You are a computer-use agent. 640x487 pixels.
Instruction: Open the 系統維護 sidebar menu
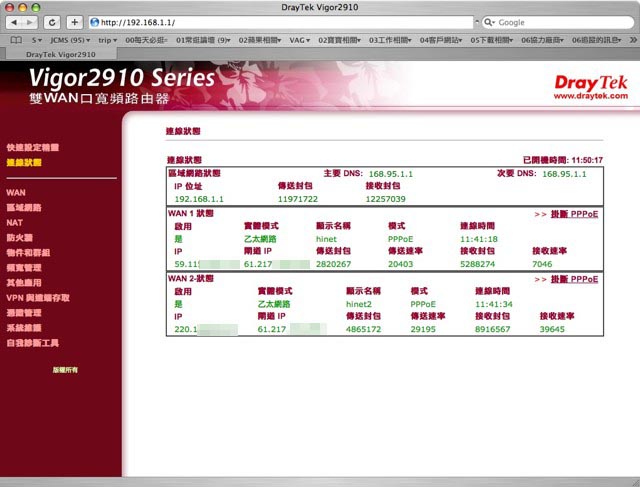(x=24, y=328)
